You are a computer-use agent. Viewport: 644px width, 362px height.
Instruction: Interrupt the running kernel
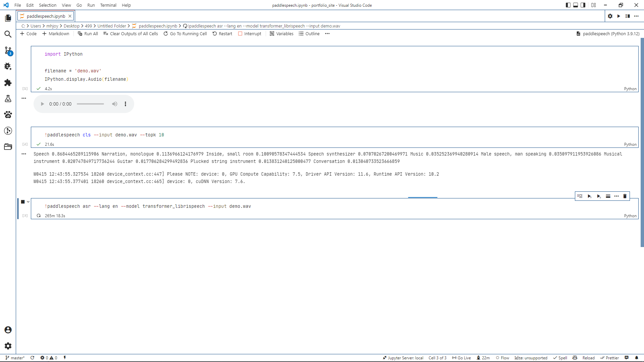[x=250, y=34]
